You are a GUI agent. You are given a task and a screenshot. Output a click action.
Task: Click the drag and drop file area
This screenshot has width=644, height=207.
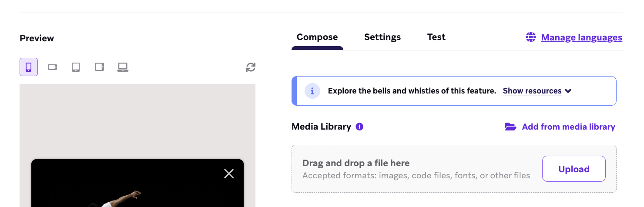[x=416, y=169]
